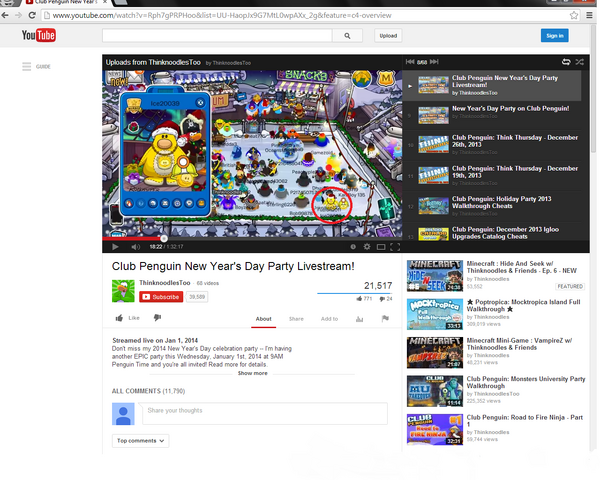
Task: Click the search magnifier button
Action: 347,36
